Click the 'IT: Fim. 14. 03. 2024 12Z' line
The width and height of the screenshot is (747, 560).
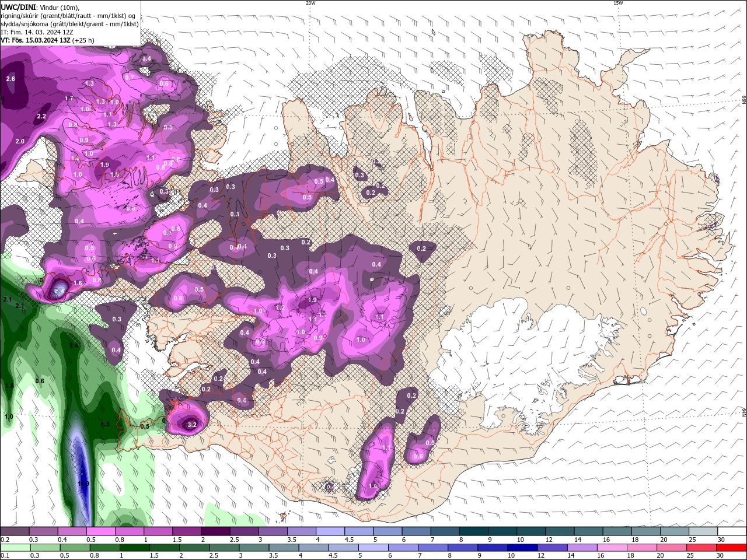coord(37,32)
